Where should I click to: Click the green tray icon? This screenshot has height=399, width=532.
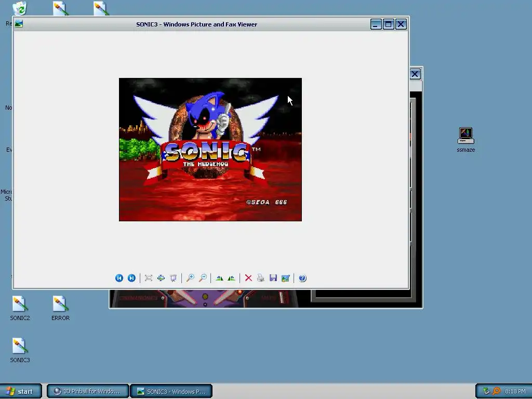click(x=486, y=391)
